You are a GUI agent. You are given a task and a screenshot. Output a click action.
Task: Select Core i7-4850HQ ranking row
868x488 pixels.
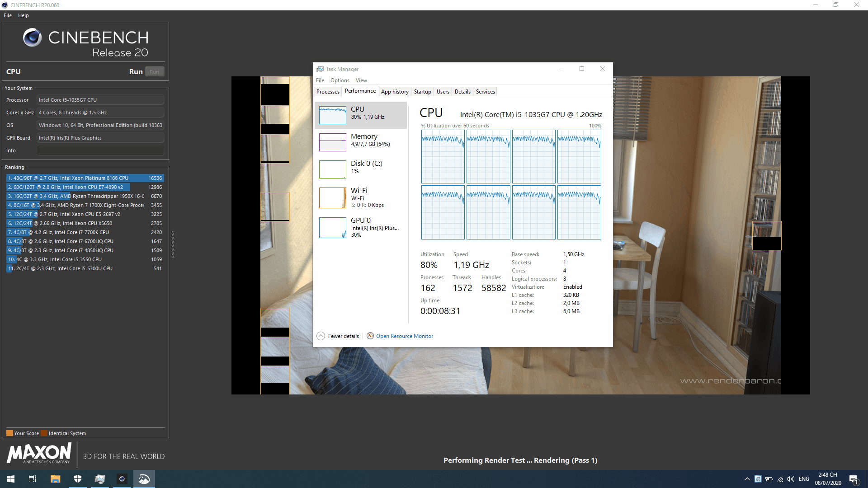tap(85, 250)
